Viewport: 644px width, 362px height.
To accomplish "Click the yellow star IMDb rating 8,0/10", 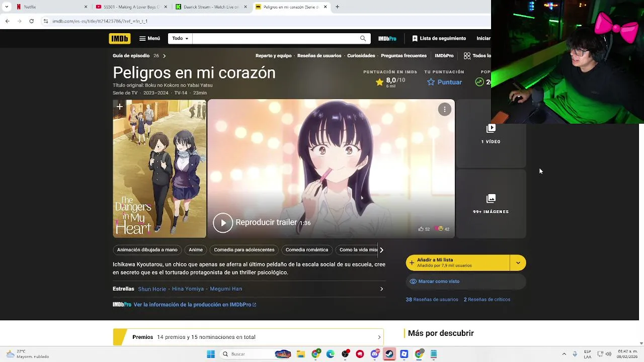I will pos(390,82).
